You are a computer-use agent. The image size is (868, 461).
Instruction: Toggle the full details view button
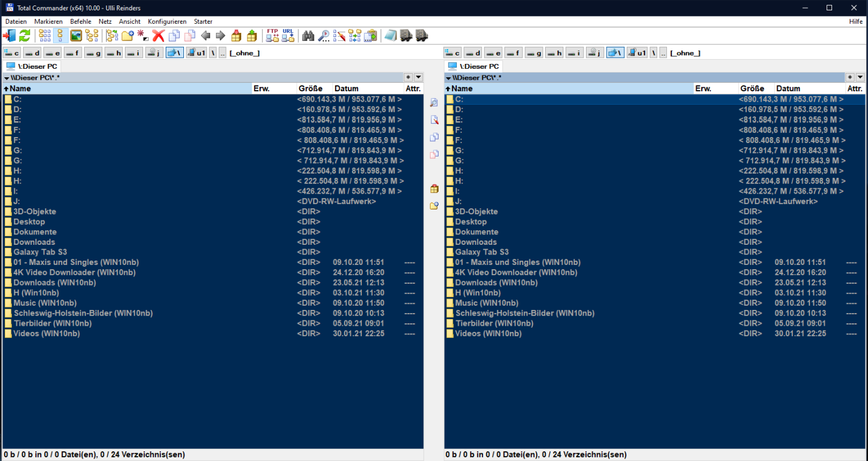pyautogui.click(x=60, y=36)
